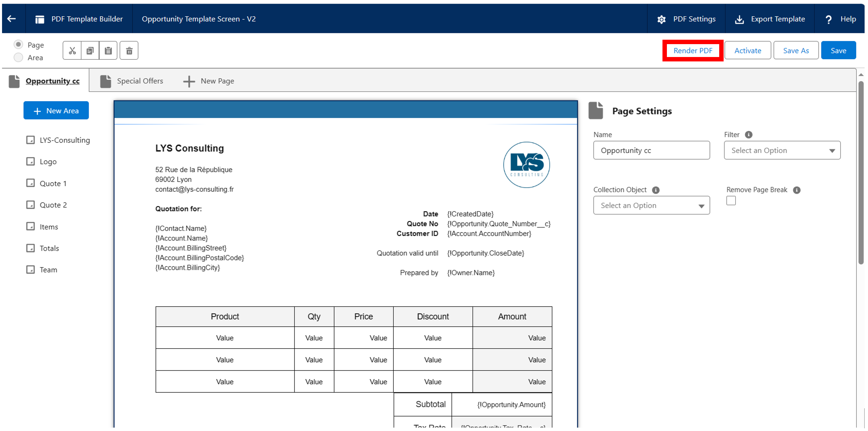Click the Filter info icon
Viewport: 868px width, 431px height.
click(x=748, y=135)
